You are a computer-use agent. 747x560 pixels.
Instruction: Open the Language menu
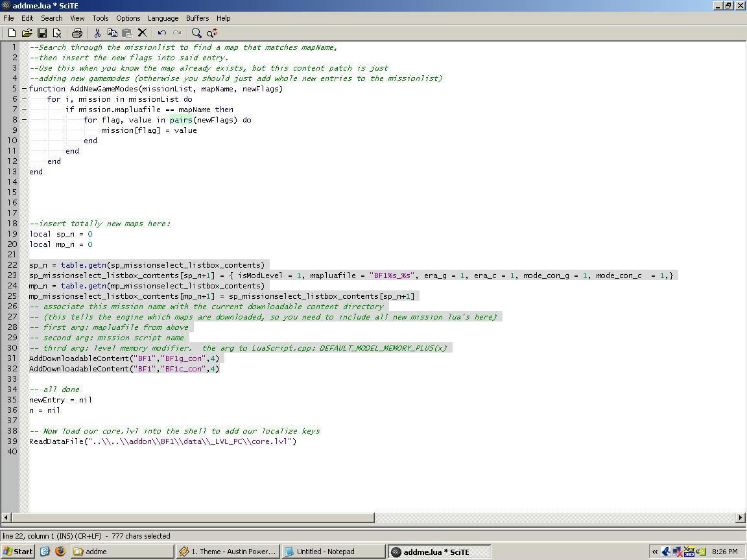coord(163,18)
